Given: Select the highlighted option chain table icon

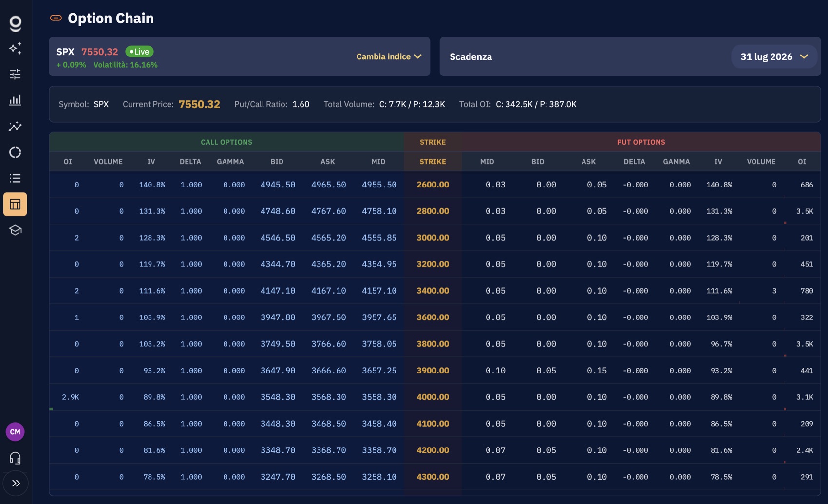Looking at the screenshot, I should [x=15, y=204].
